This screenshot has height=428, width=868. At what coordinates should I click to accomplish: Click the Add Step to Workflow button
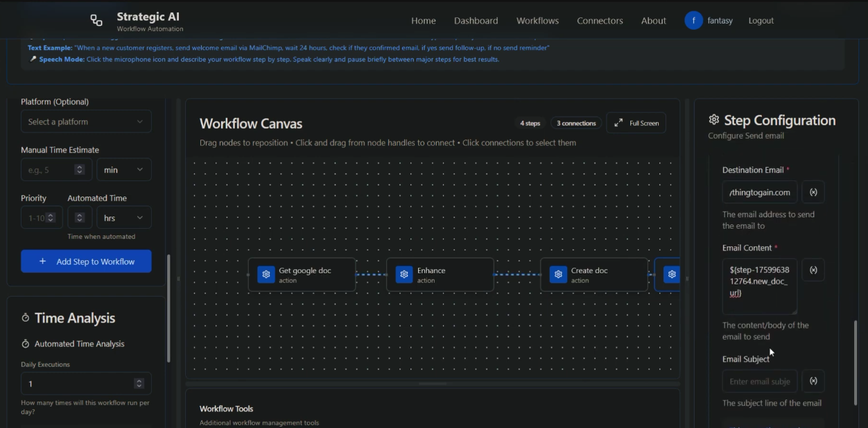click(86, 261)
